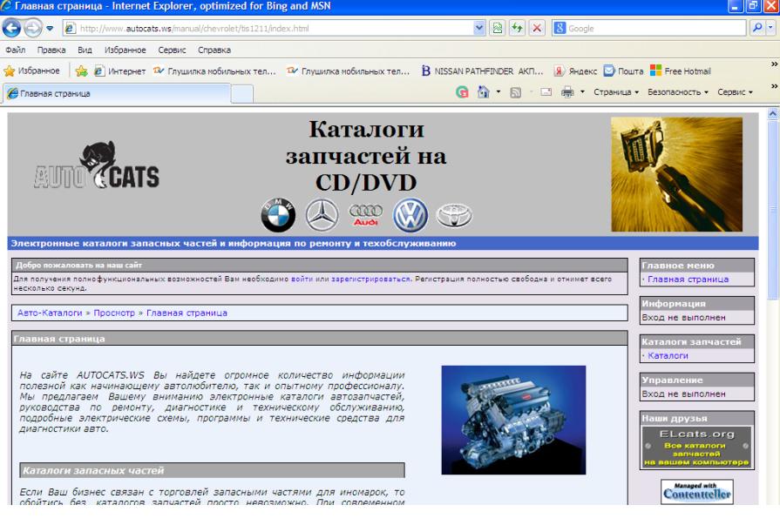This screenshot has width=780, height=532.
Task: Click the ELcats.org banner under Наши друзья
Action: [x=696, y=448]
